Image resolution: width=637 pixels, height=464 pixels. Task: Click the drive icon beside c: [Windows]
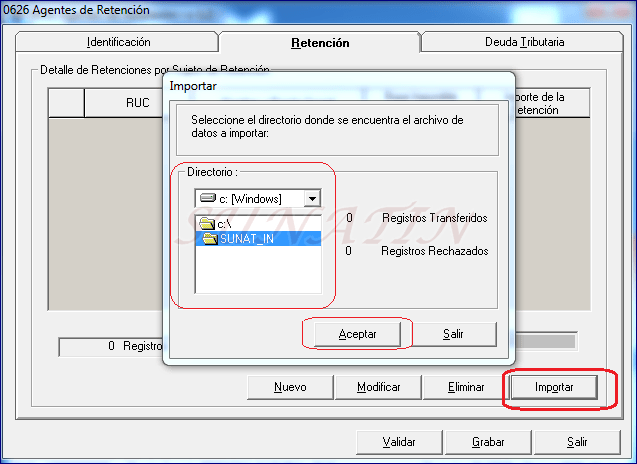click(208, 199)
